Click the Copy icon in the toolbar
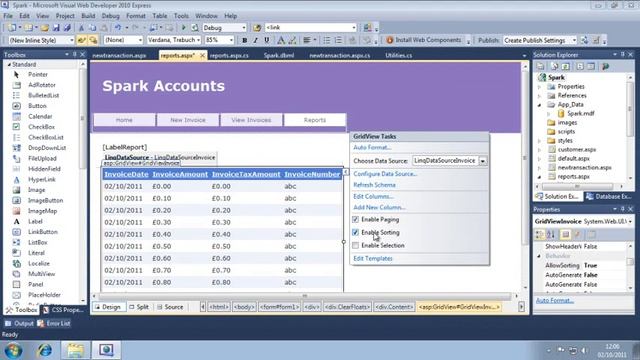 93,28
